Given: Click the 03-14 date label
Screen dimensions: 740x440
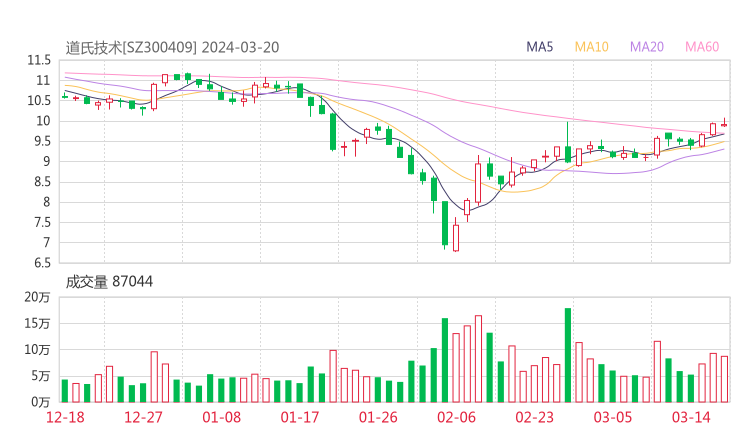Looking at the screenshot, I should point(691,417).
